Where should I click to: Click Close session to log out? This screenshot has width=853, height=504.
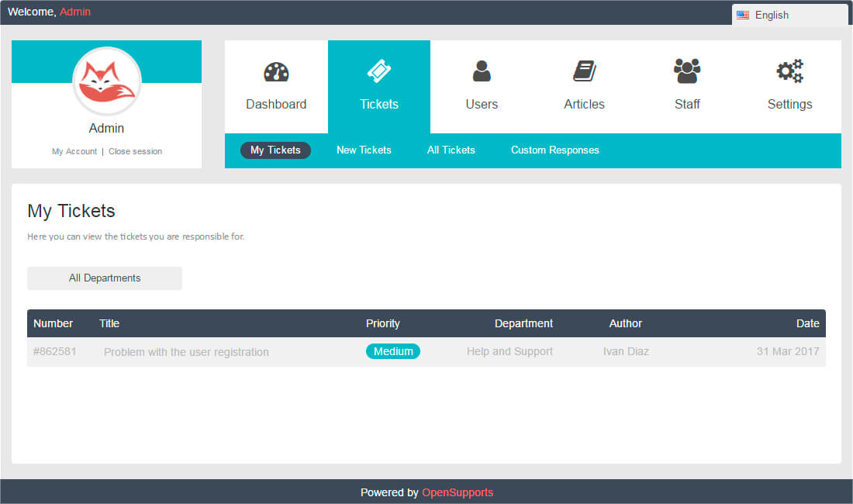[x=135, y=151]
